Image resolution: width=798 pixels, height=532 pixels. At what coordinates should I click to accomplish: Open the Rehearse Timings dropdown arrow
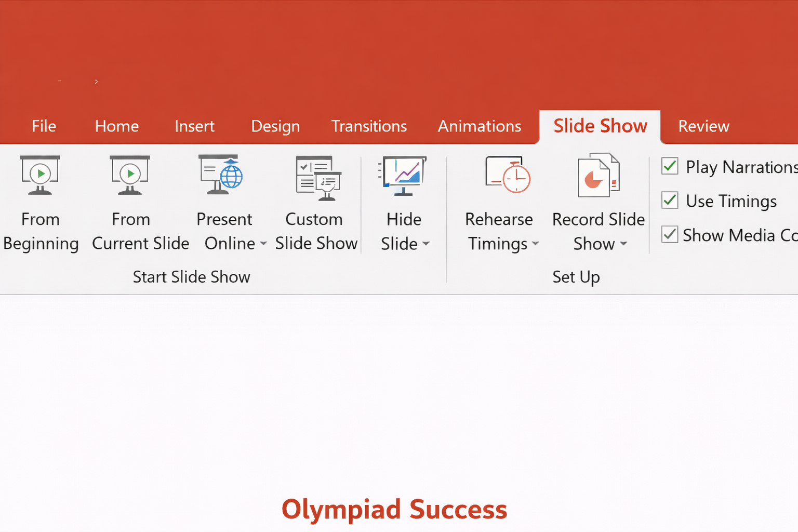pos(536,244)
